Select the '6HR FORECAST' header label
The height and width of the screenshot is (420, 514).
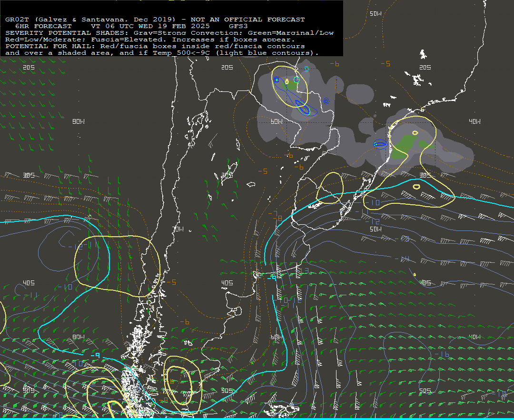tap(43, 26)
